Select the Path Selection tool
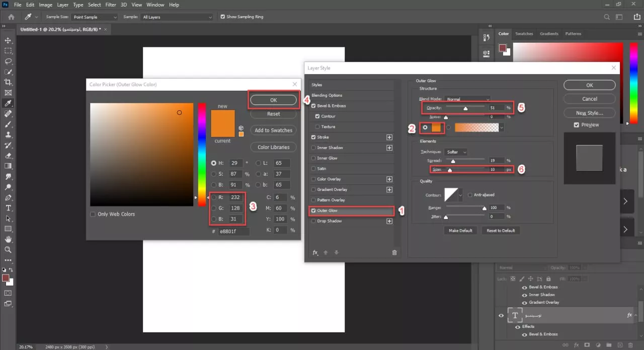644x350 pixels. click(8, 218)
